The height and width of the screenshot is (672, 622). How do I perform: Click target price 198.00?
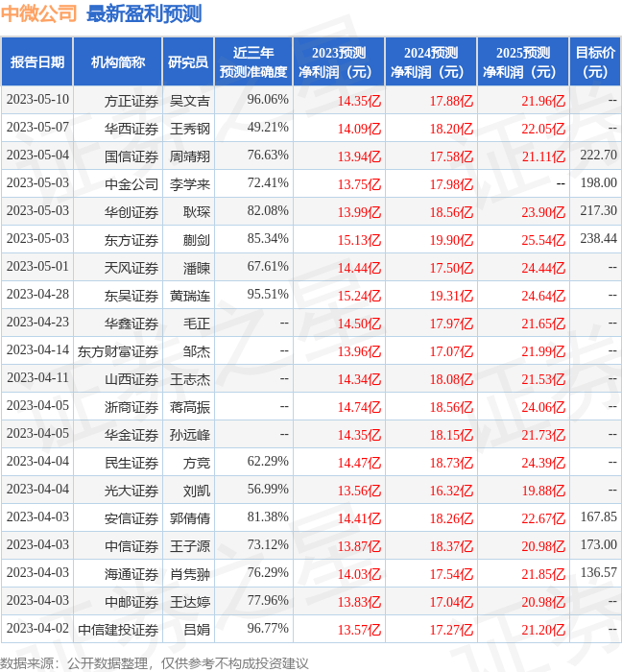(x=598, y=183)
